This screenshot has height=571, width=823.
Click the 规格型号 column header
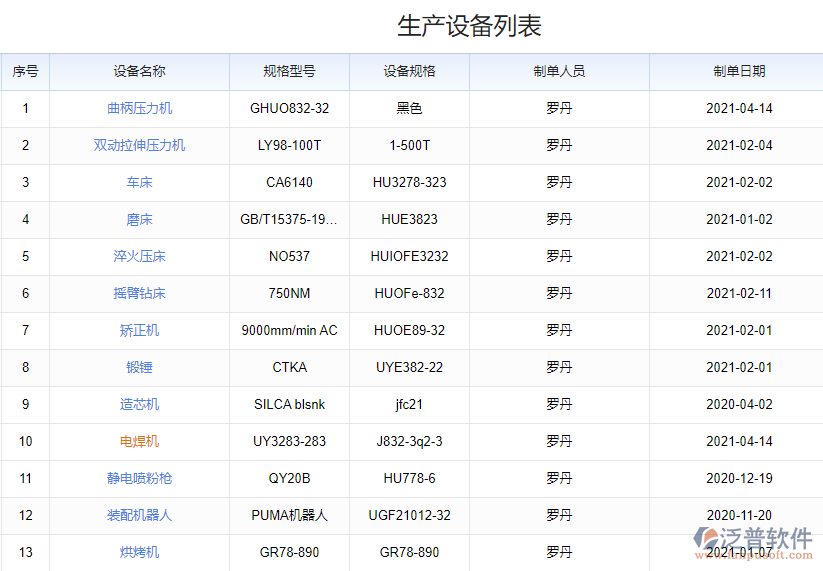point(289,71)
